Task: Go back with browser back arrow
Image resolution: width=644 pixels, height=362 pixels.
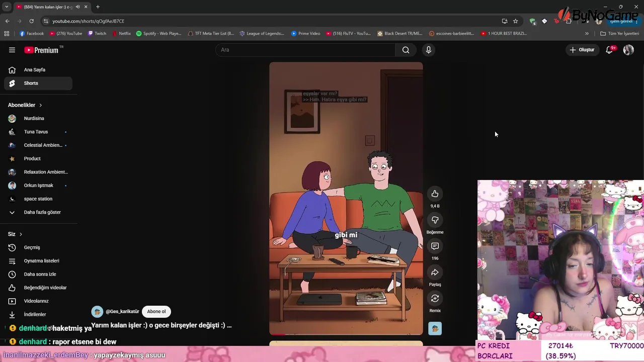Action: (7, 21)
